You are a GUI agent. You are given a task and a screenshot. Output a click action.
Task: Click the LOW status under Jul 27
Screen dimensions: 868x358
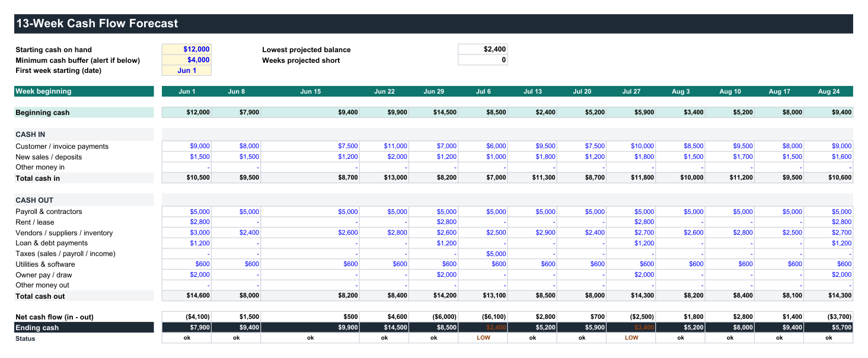[x=631, y=338]
